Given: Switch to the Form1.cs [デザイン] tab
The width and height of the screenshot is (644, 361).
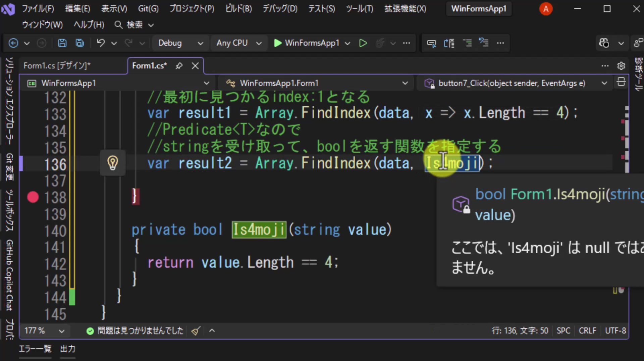Looking at the screenshot, I should click(x=57, y=66).
